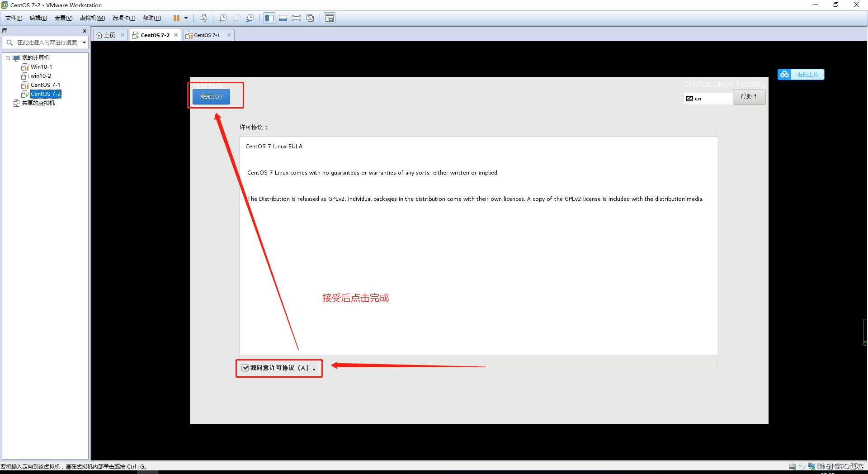Close the 主页 tab
The image size is (868, 474).
(x=123, y=35)
